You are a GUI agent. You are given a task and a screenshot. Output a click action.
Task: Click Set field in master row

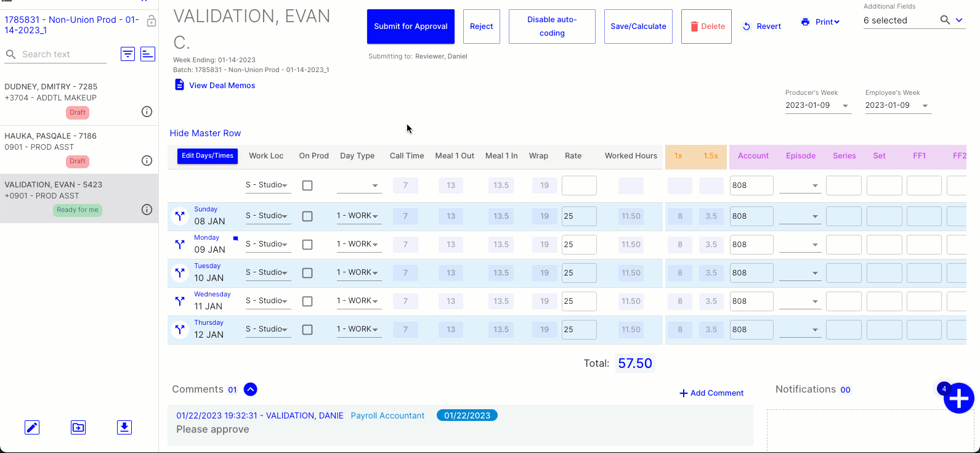[885, 186]
